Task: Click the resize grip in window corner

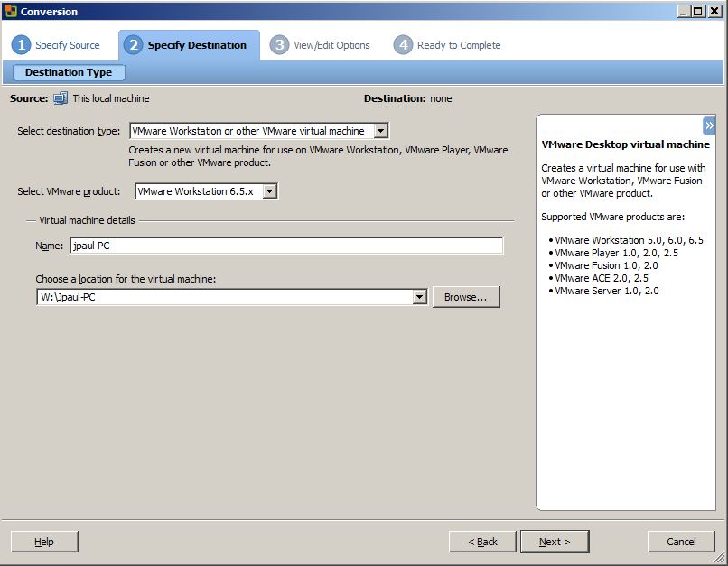Action: coord(719,557)
